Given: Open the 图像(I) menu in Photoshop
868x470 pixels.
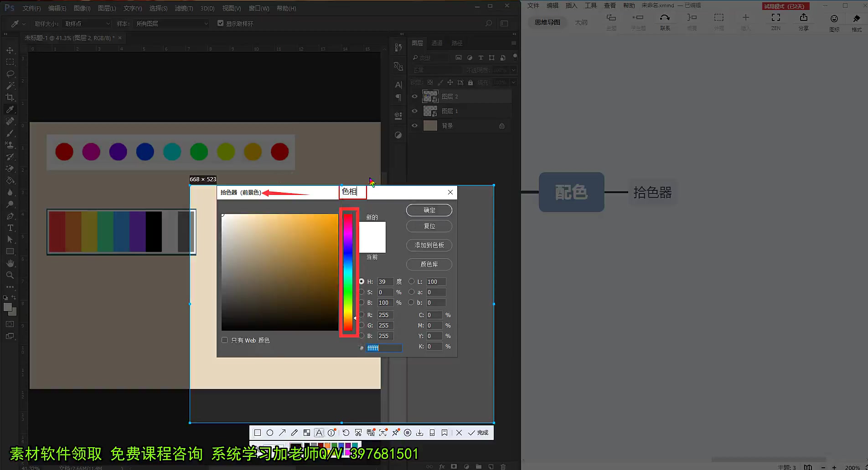Looking at the screenshot, I should click(x=82, y=8).
